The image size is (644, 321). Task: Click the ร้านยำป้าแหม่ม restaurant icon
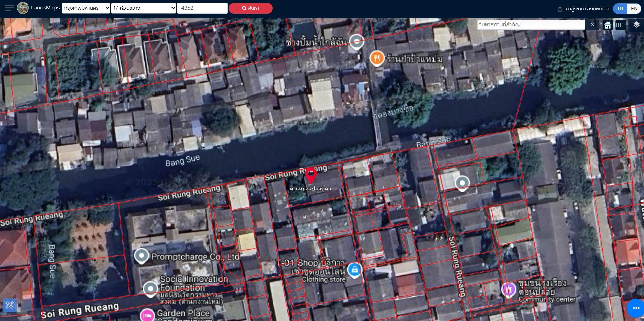point(376,59)
